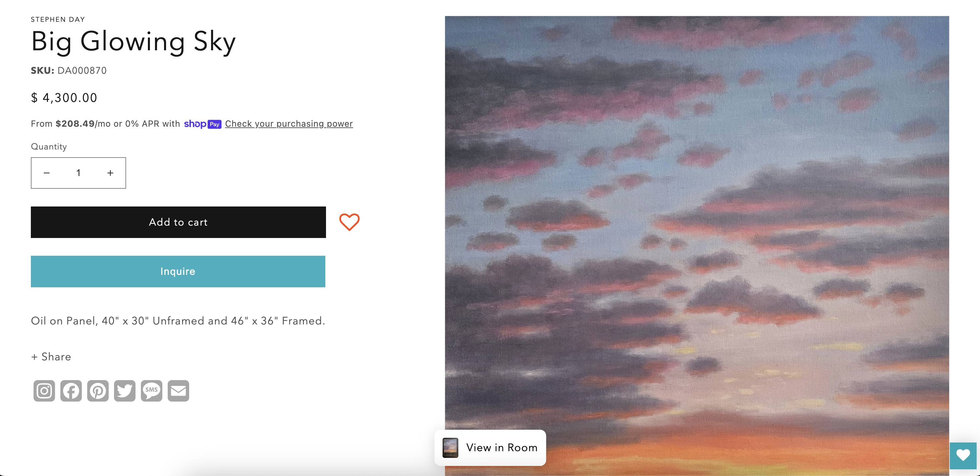Open View in Room preview

pyautogui.click(x=490, y=448)
